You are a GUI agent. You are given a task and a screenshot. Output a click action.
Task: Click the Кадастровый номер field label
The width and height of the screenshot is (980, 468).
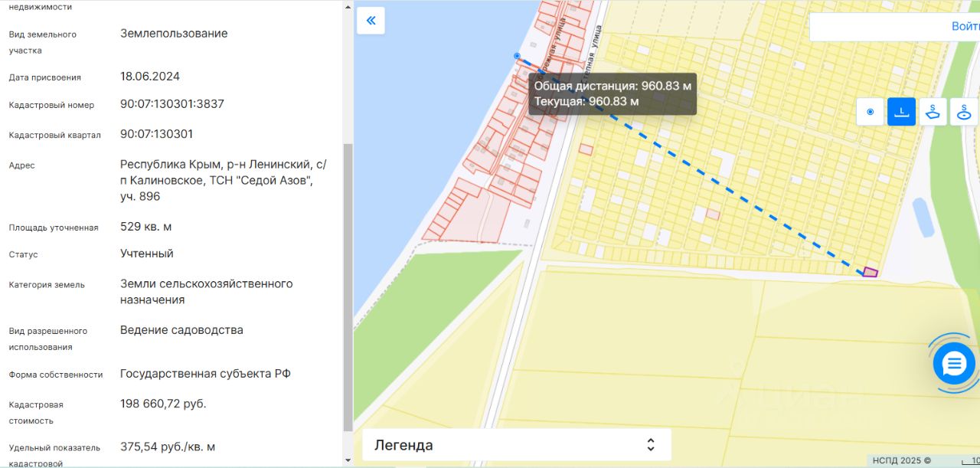(x=52, y=105)
